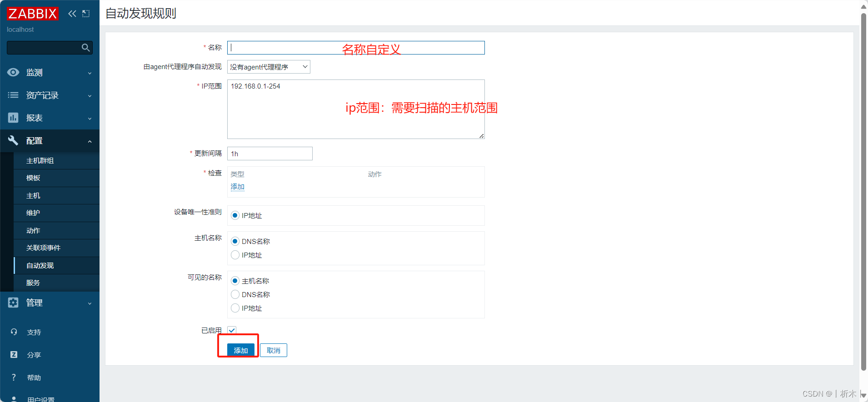Image resolution: width=868 pixels, height=402 pixels.
Task: Click the 更新间隔 input field
Action: pos(270,154)
